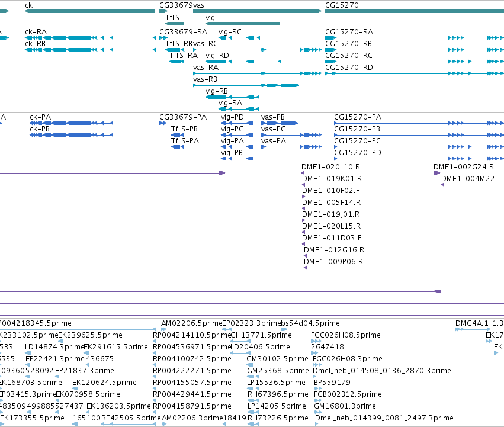Click the vas-PB protein label
This screenshot has width=504, height=427.
(273, 117)
